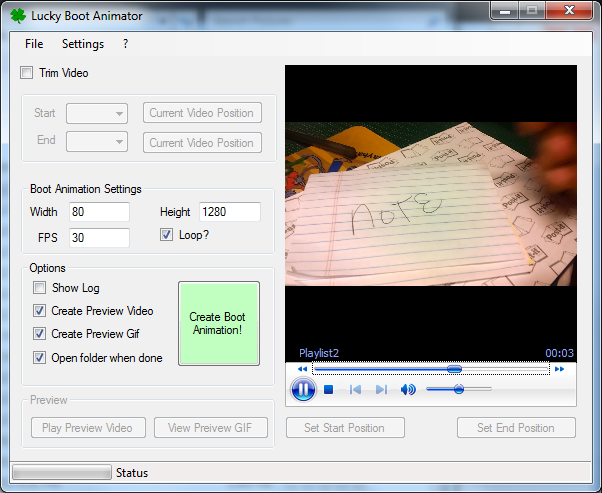Open the Settings menu
This screenshot has width=602, height=493.
pyautogui.click(x=83, y=44)
